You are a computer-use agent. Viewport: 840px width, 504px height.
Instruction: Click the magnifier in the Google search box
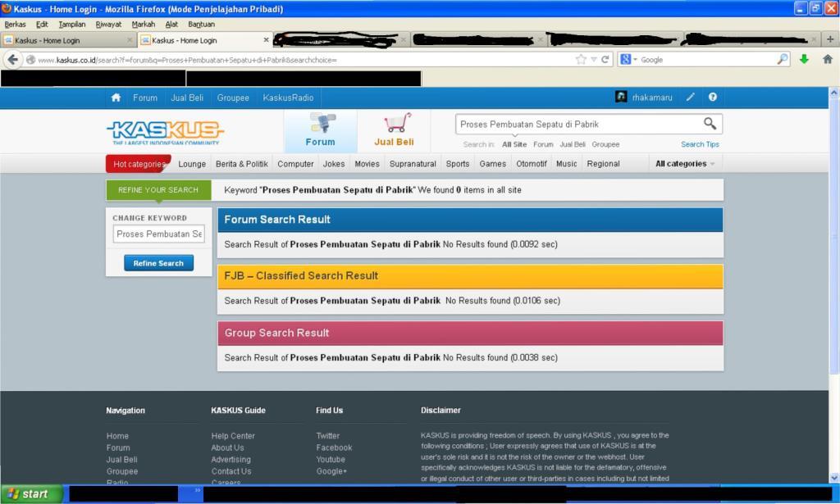pyautogui.click(x=782, y=59)
